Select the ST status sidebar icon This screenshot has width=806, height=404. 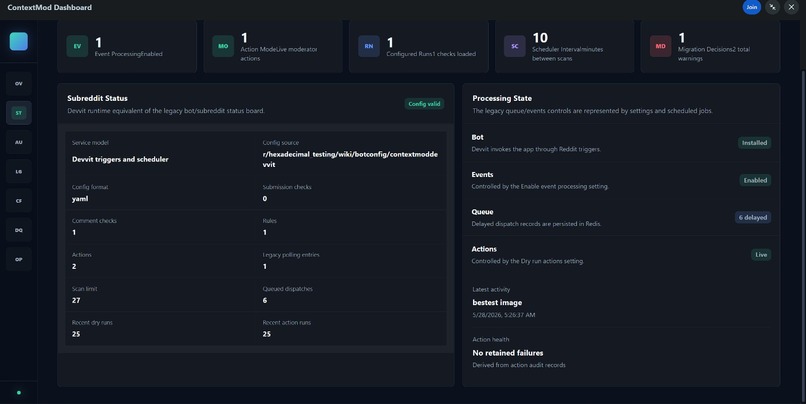click(x=19, y=113)
